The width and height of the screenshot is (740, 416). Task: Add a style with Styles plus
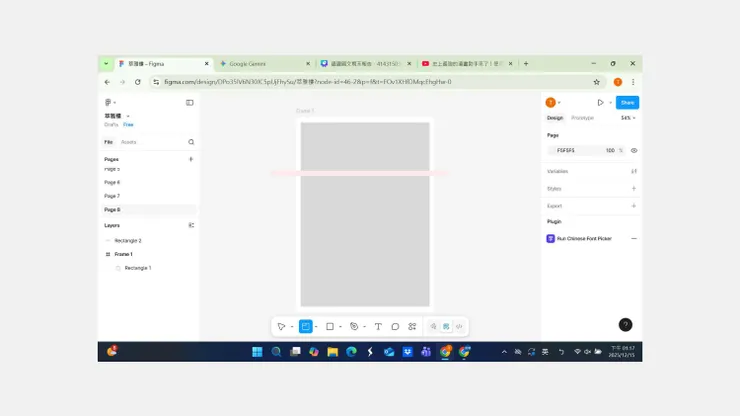(634, 188)
